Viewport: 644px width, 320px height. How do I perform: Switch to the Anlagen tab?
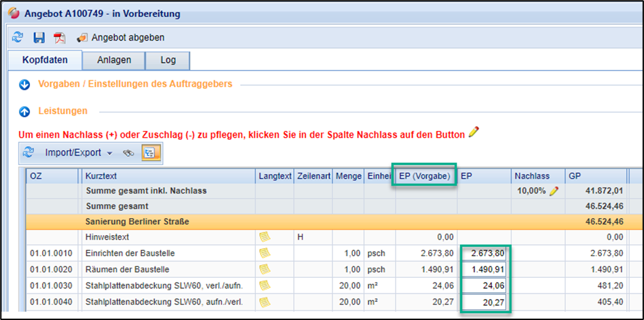point(114,60)
